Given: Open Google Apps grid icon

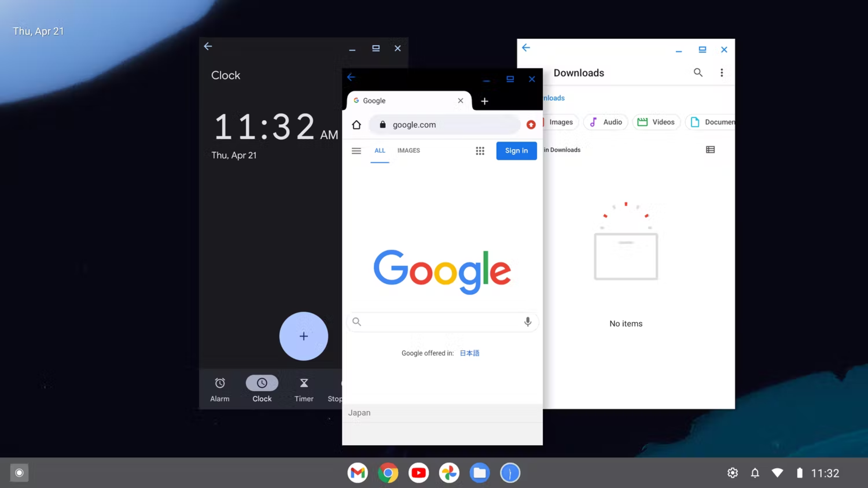Looking at the screenshot, I should (480, 150).
